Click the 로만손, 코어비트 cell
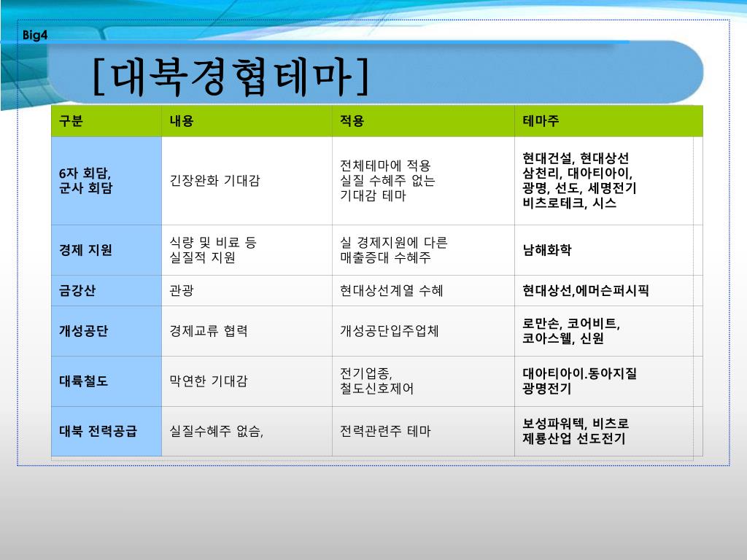Viewport: 747px width, 560px height. coord(608,331)
